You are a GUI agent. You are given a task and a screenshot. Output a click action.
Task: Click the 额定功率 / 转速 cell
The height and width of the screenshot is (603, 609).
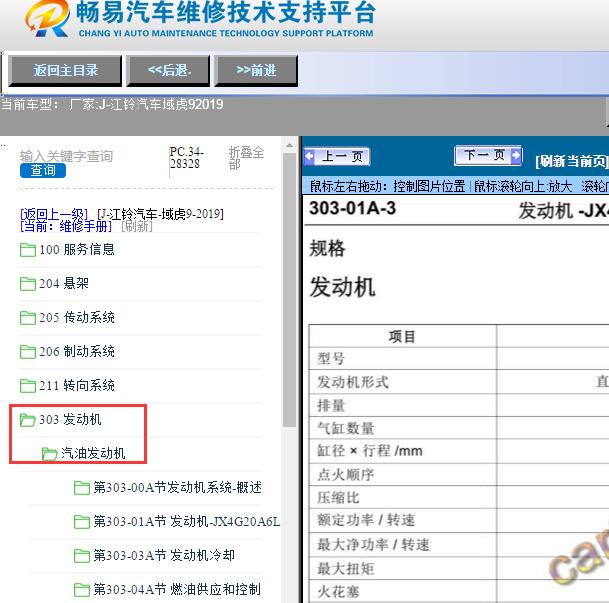click(366, 520)
